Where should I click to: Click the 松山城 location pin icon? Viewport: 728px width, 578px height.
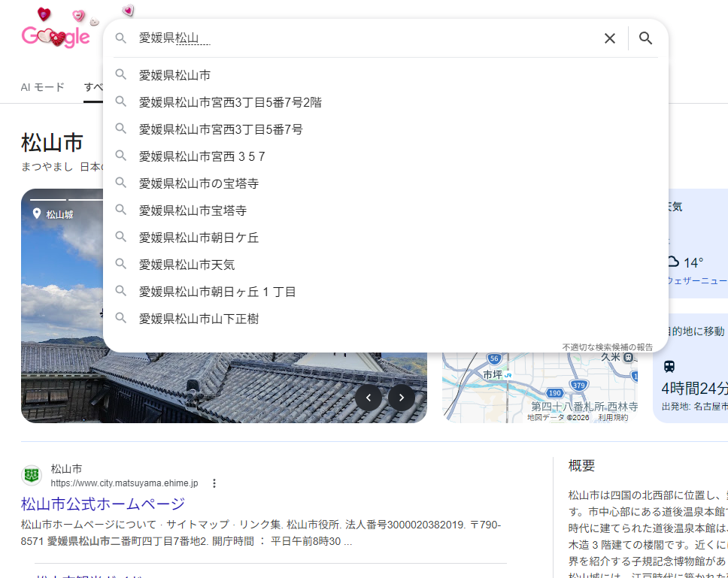(37, 214)
